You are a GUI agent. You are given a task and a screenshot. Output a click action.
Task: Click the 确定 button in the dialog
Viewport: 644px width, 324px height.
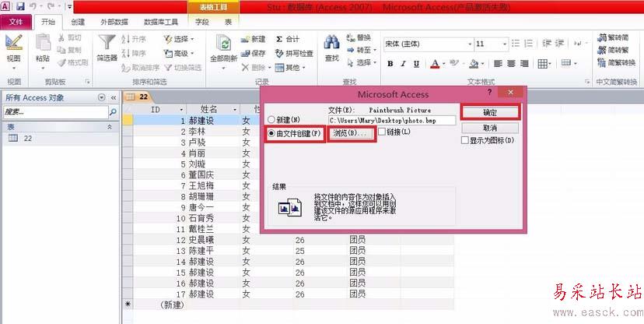pos(490,112)
